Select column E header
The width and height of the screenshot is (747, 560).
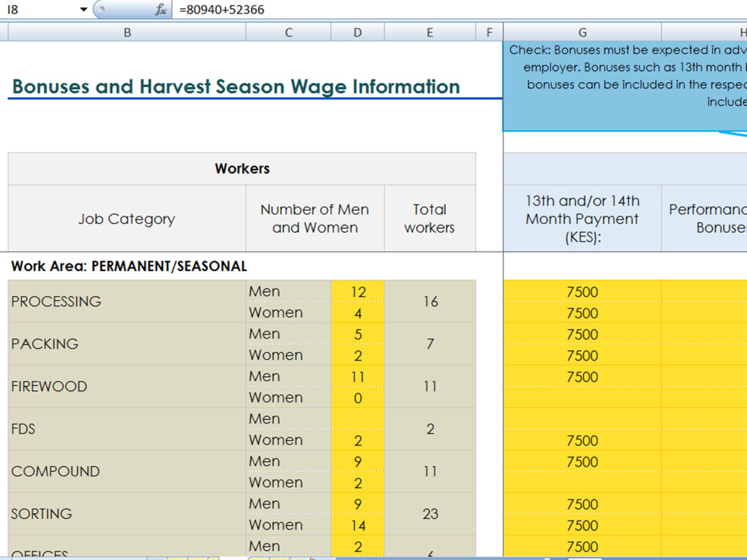click(x=430, y=32)
